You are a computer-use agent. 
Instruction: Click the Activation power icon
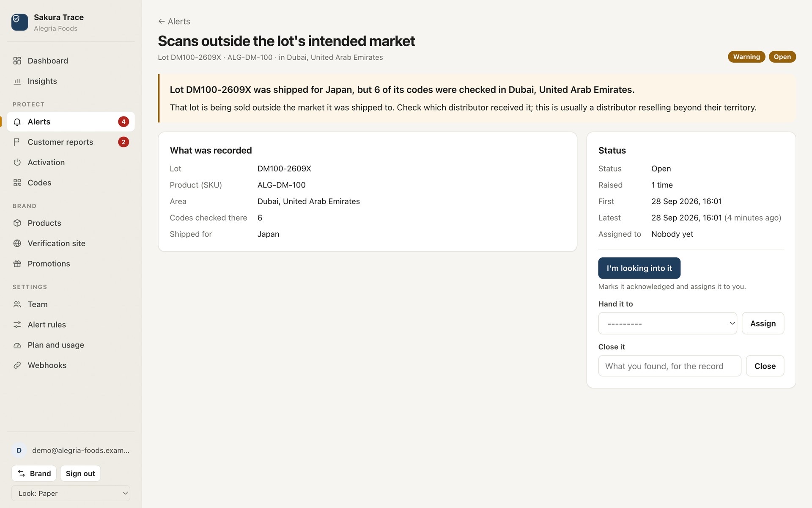[x=17, y=163]
